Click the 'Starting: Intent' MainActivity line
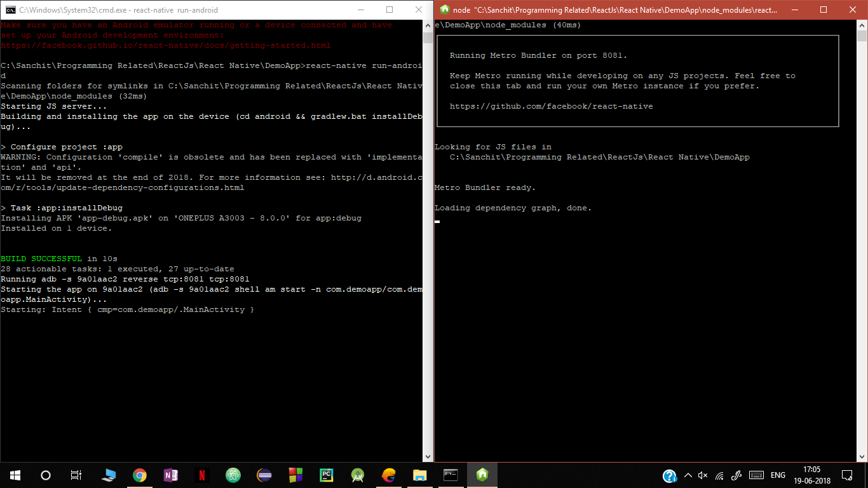The width and height of the screenshot is (868, 488). [128, 309]
